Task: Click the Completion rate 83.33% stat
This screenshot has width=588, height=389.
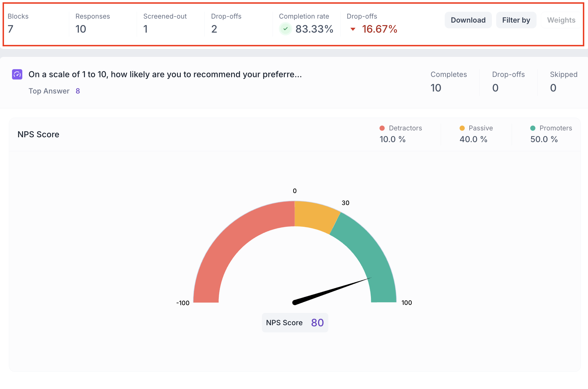Action: point(314,29)
